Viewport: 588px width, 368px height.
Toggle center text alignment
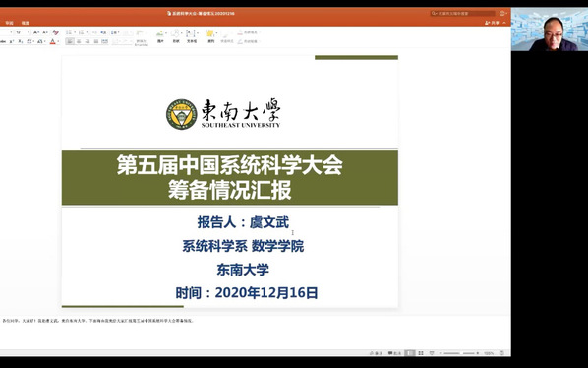[79, 41]
